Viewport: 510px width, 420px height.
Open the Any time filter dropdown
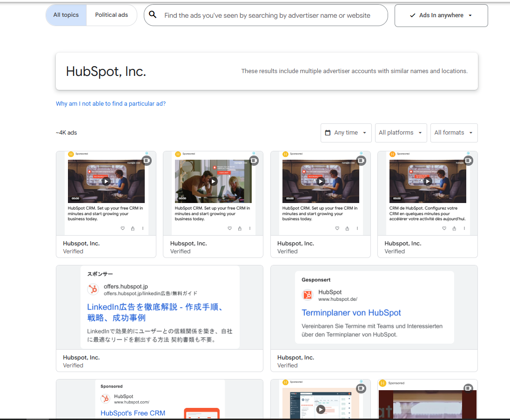point(346,133)
